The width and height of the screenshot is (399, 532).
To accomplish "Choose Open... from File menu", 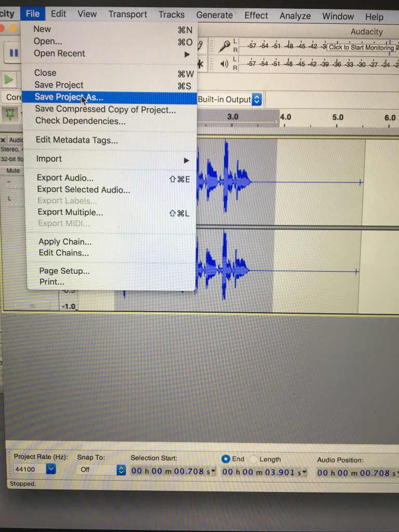I will [110, 42].
